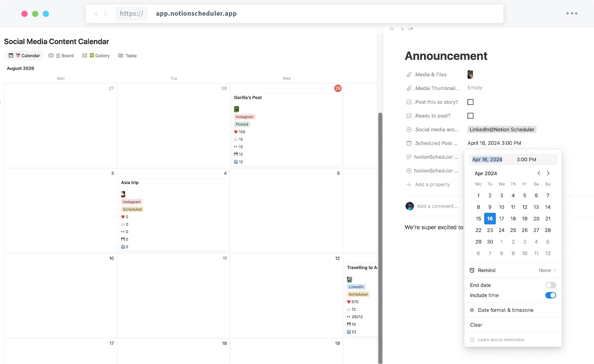This screenshot has height=364, width=594.
Task: Click today's date badge 29
Action: click(338, 88)
